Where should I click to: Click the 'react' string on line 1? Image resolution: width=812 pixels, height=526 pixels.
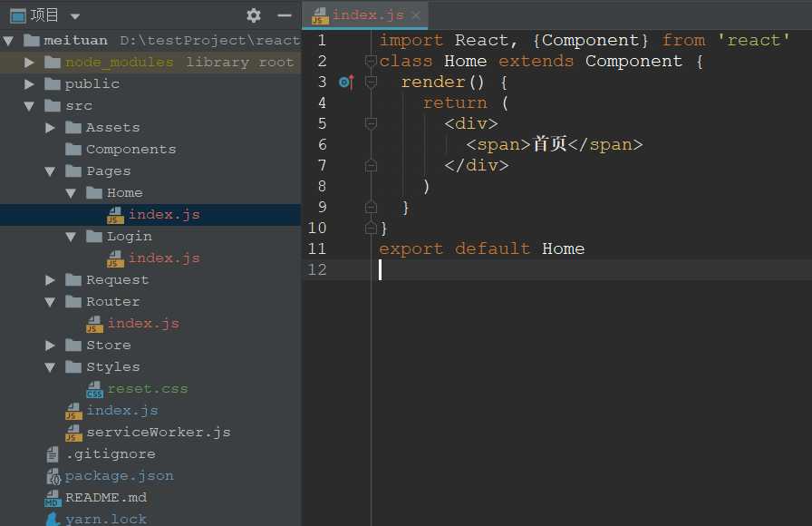tap(753, 41)
